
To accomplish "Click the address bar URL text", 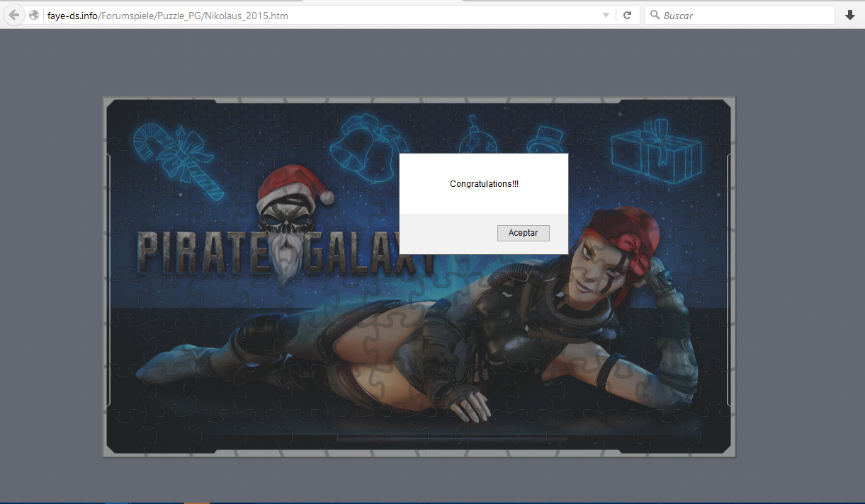I will [168, 15].
